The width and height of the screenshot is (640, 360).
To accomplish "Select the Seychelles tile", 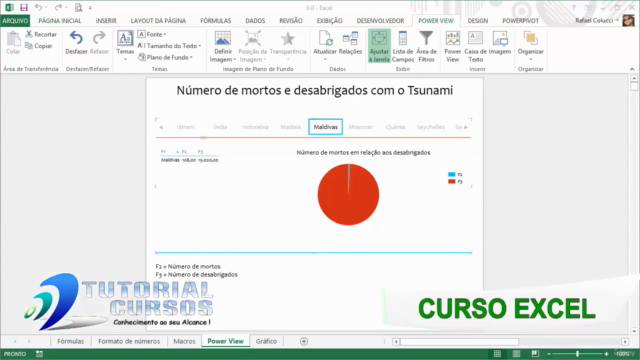I will [430, 127].
